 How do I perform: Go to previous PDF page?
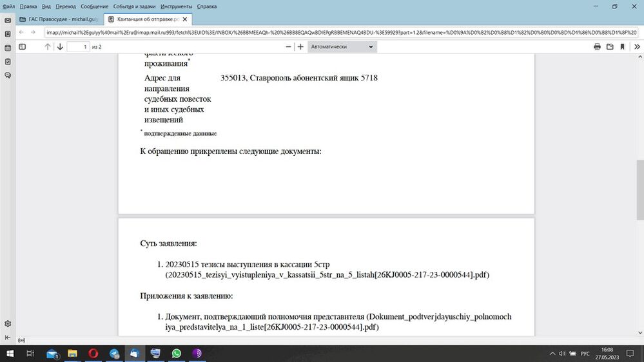point(48,47)
